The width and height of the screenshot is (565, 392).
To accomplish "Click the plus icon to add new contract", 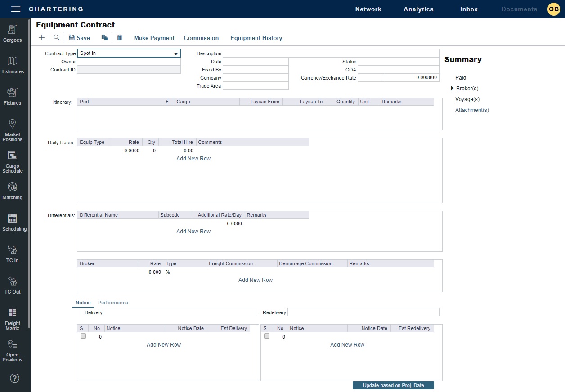I will coord(41,38).
